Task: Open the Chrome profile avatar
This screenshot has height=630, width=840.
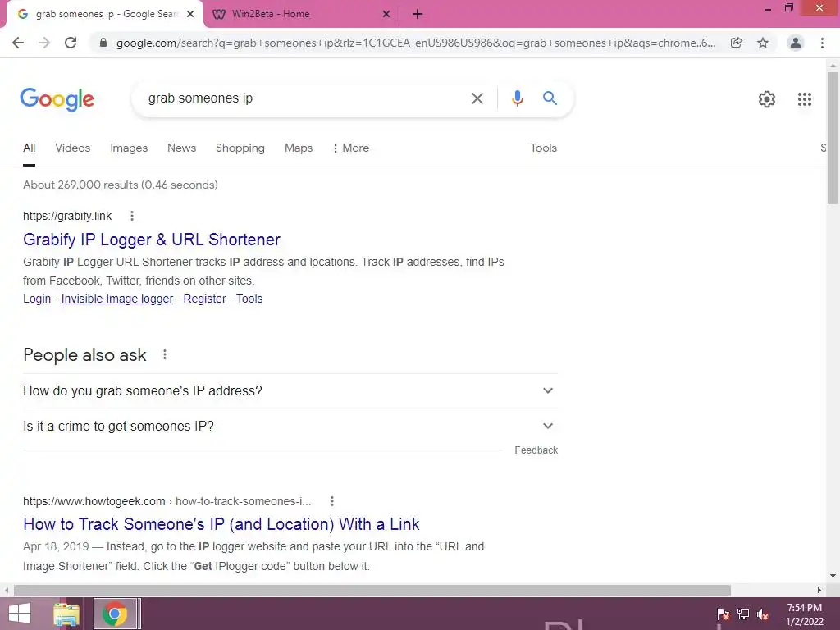Action: pos(796,43)
